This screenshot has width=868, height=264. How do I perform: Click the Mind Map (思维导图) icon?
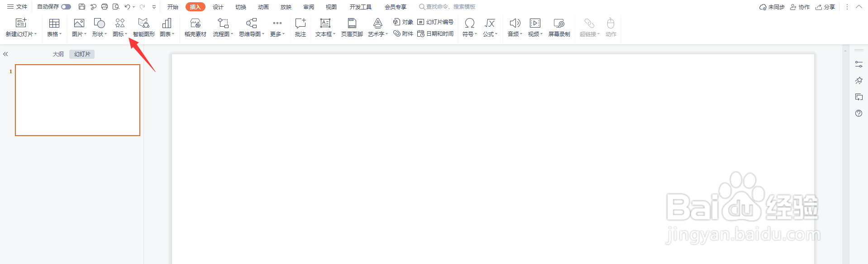[252, 23]
